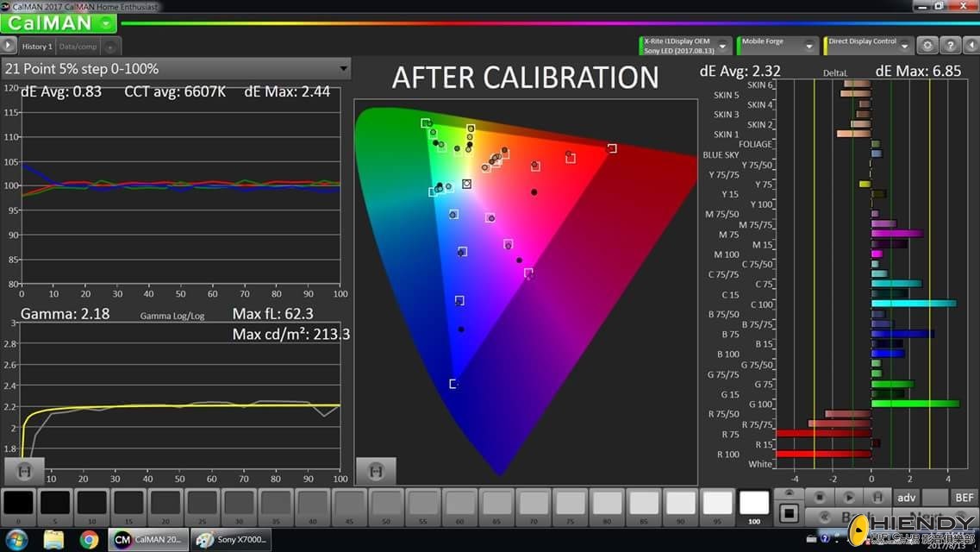Click the Max fL: 62.3 reading

(x=272, y=314)
